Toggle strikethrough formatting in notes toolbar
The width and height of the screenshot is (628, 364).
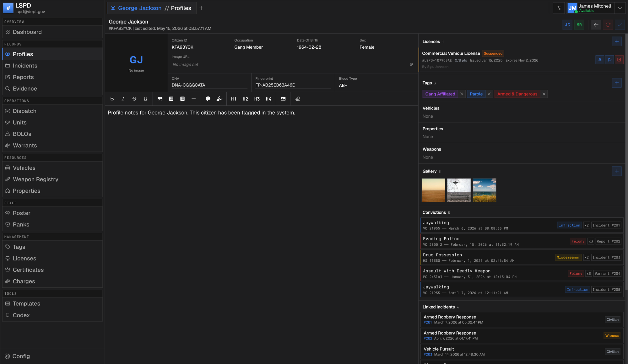[134, 99]
